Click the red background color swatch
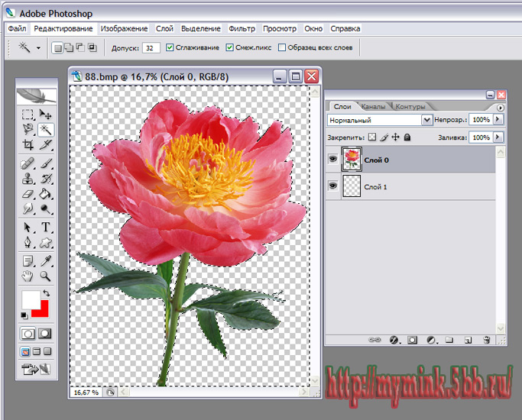 [43, 311]
